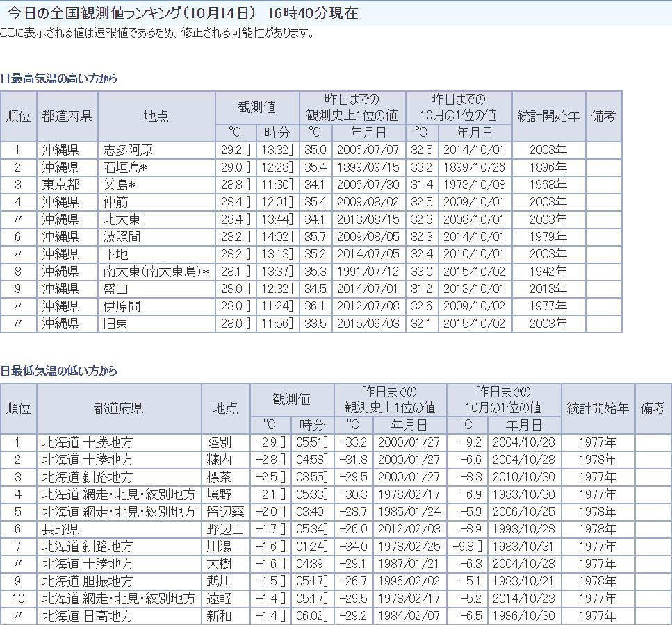
Task: Click the 日最低気温の低い方から section heading
Action: pos(58,371)
